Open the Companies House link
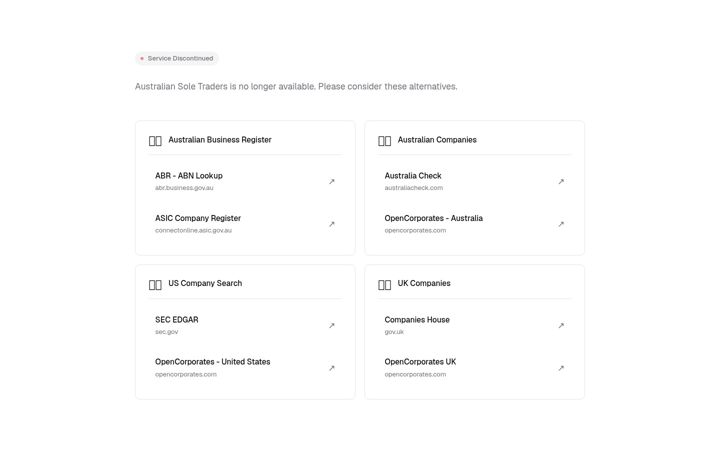 coord(474,326)
